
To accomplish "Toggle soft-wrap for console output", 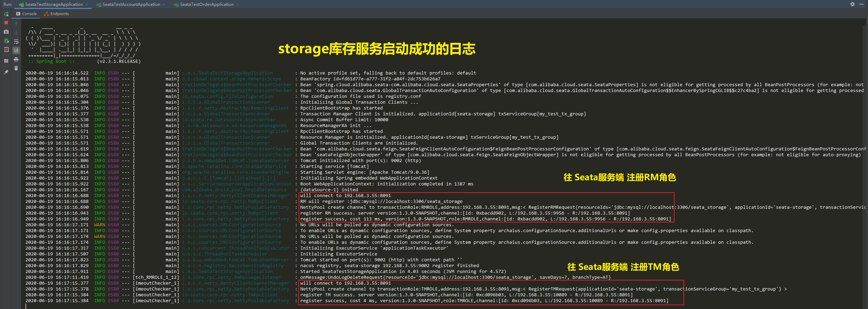I will [x=16, y=42].
